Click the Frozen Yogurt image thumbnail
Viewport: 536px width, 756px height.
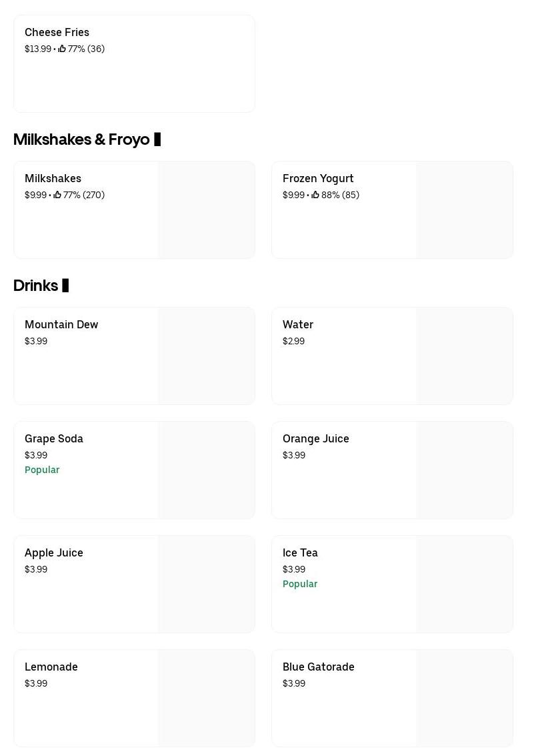(464, 210)
